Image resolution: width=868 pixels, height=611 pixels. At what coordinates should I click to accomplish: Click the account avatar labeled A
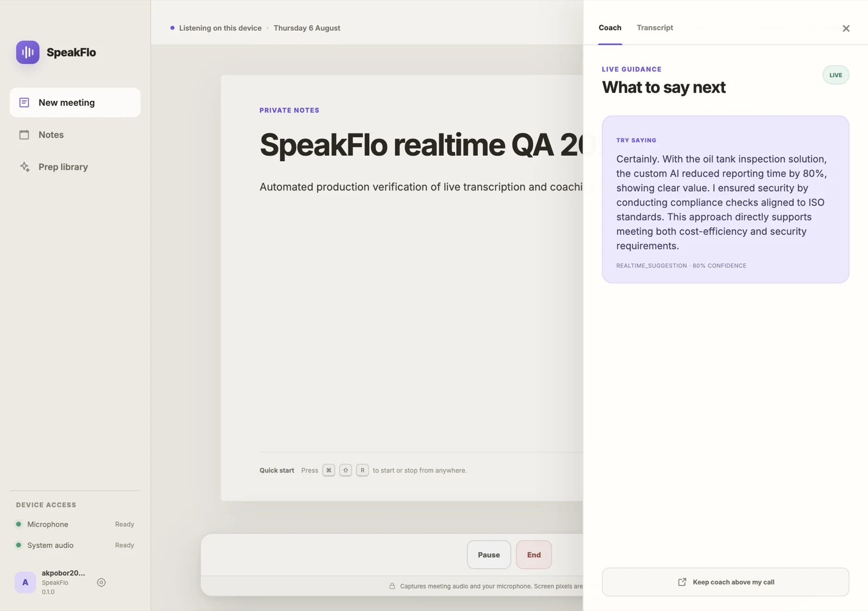25,582
